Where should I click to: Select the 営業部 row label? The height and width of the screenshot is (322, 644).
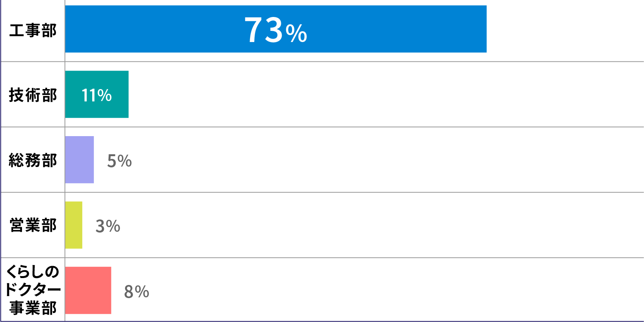33,225
